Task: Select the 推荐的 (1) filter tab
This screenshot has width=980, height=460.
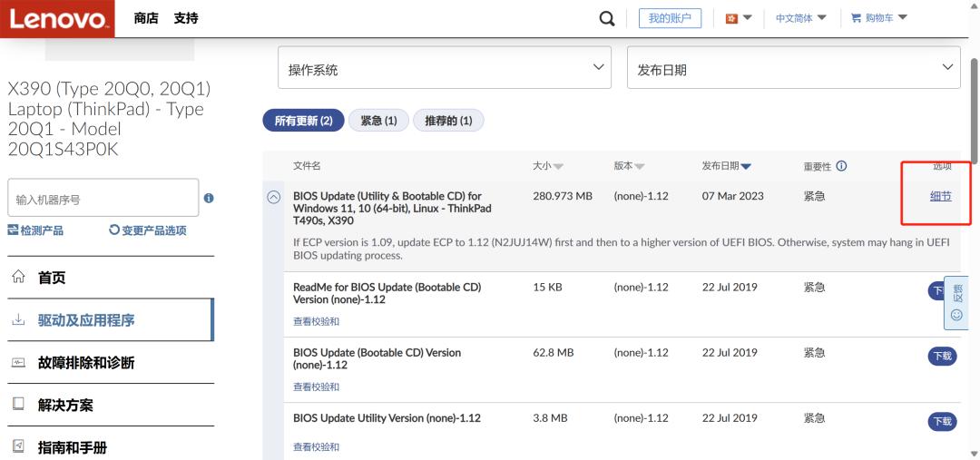Action: (x=449, y=121)
